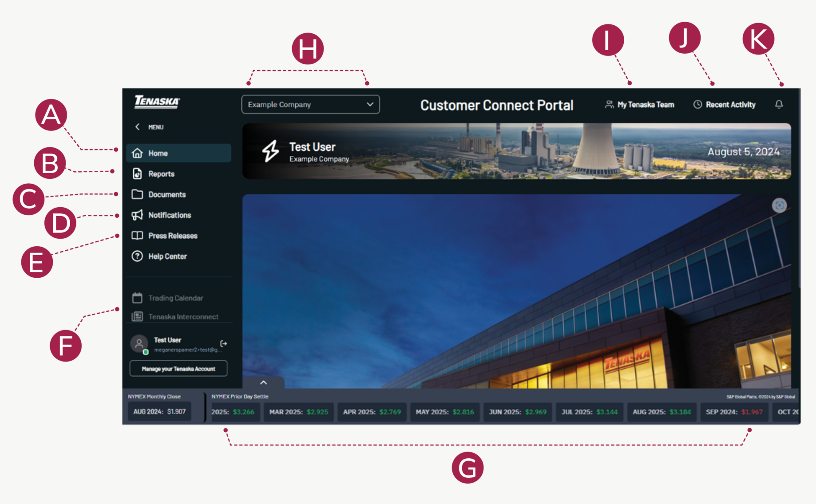The height and width of the screenshot is (504, 816).
Task: Expand the ticker panel with the up chevron
Action: pos(263,382)
